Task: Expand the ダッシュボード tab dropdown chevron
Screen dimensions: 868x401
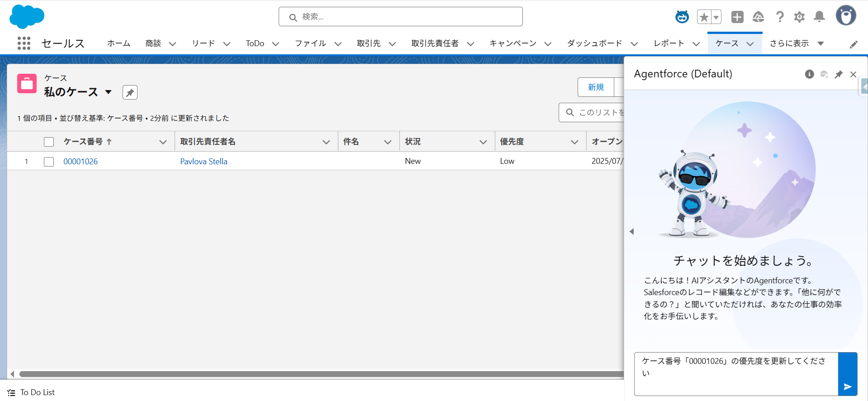Action: click(634, 44)
